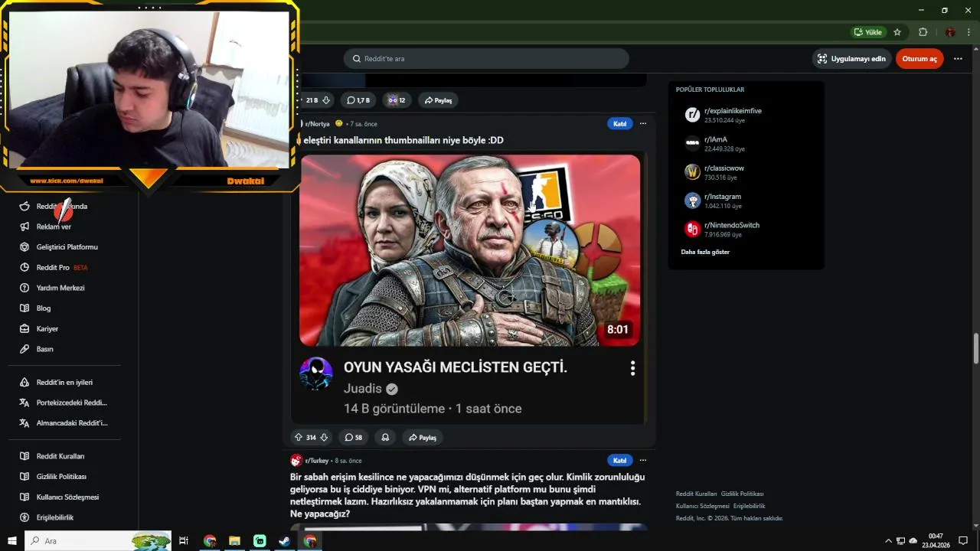Join r/Turkey using the Katıl button
The width and height of the screenshot is (980, 551).
(x=619, y=460)
